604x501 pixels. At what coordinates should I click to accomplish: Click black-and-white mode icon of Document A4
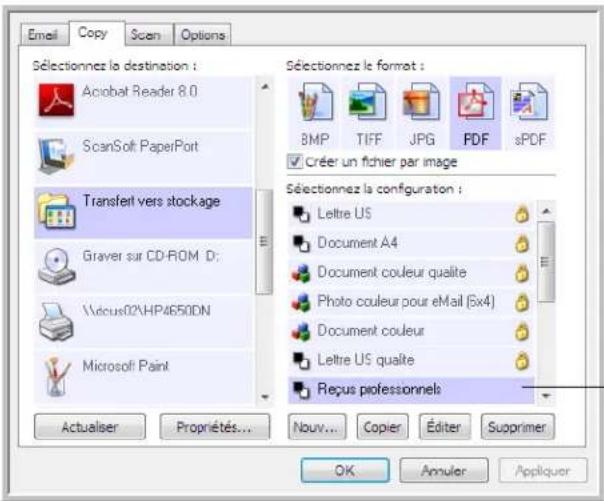(x=301, y=243)
